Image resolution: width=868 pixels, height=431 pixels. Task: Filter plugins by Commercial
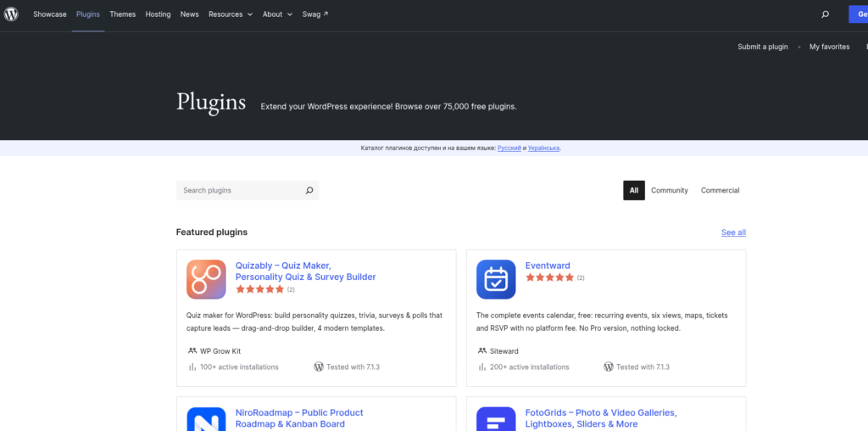click(x=720, y=190)
